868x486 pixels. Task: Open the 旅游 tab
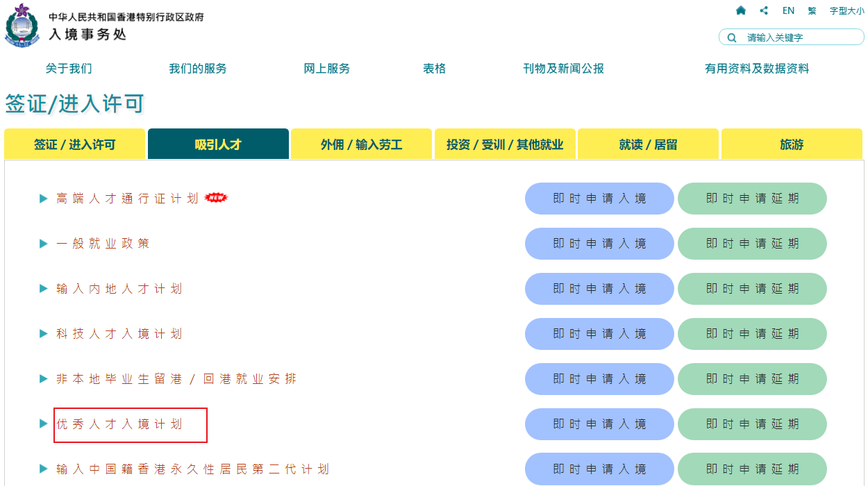click(792, 144)
